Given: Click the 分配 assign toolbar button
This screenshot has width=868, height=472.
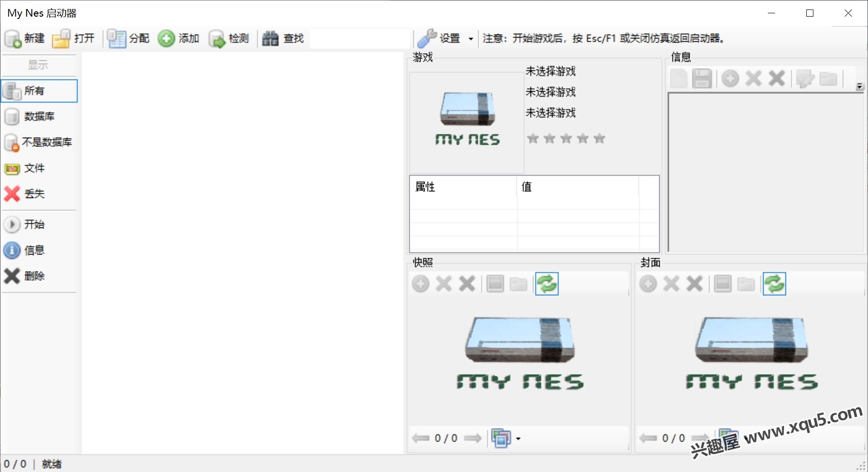Looking at the screenshot, I should click(x=129, y=38).
